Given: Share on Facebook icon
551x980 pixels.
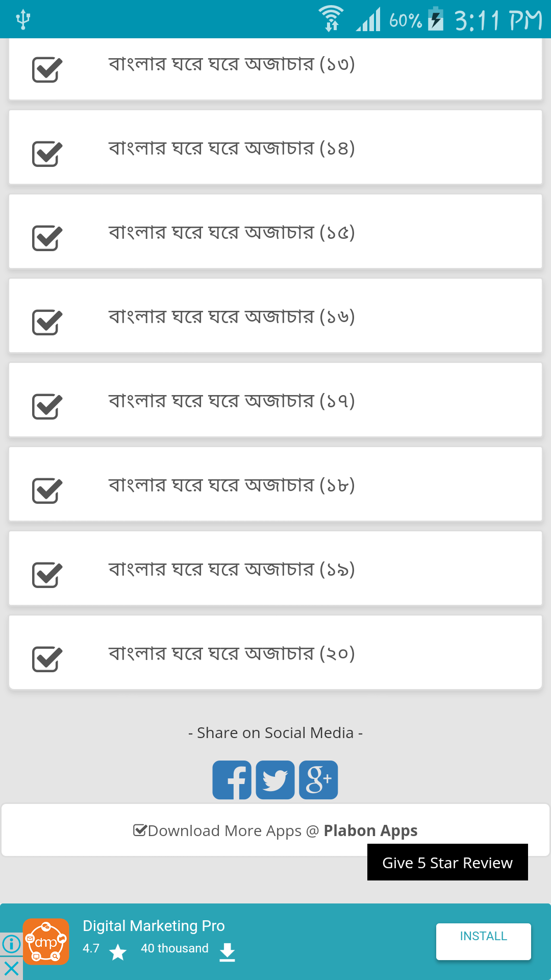Looking at the screenshot, I should pos(232,780).
